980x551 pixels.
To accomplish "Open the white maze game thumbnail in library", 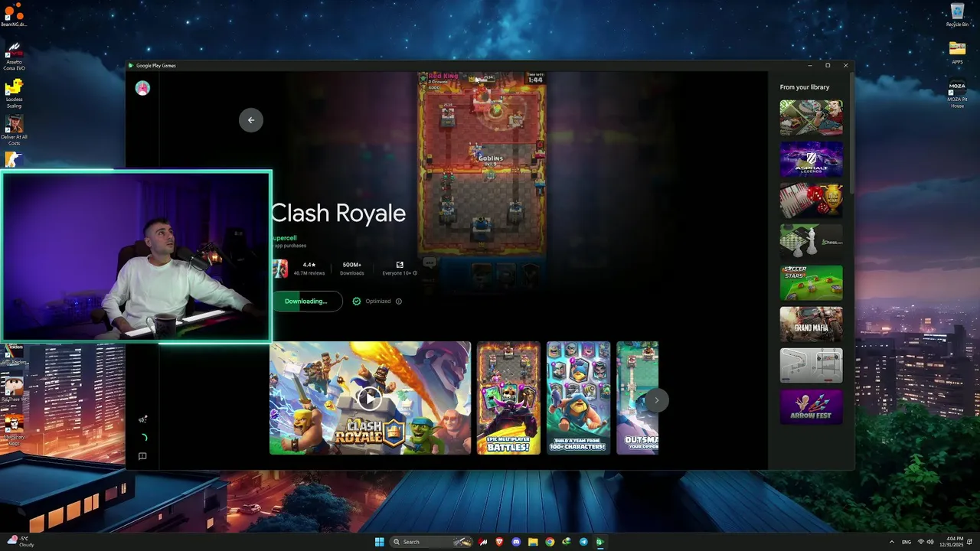I will point(811,366).
